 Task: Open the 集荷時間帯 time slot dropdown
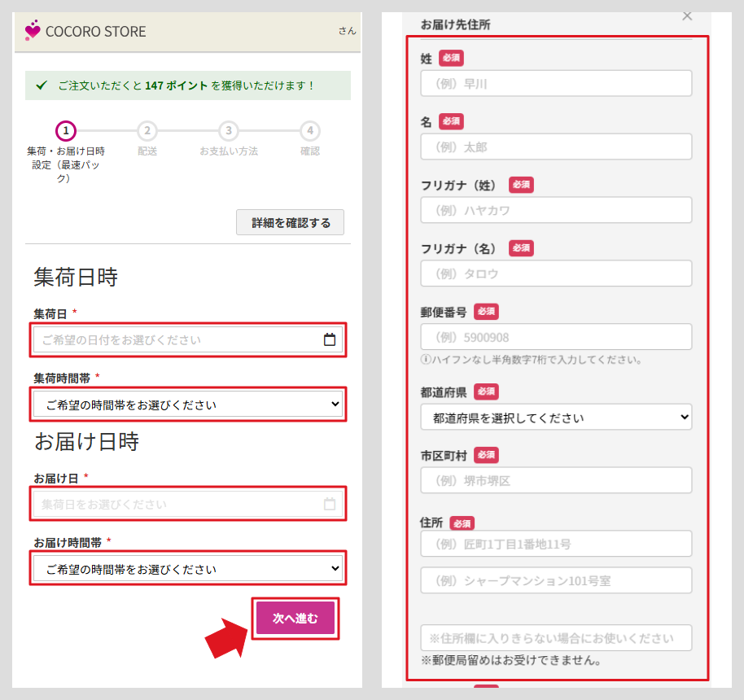coord(188,405)
